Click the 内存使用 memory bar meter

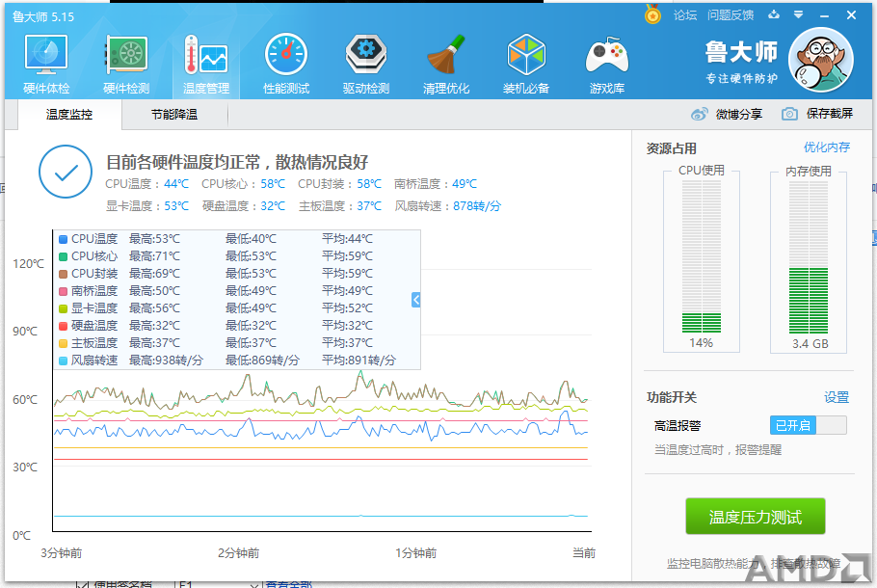pos(809,256)
